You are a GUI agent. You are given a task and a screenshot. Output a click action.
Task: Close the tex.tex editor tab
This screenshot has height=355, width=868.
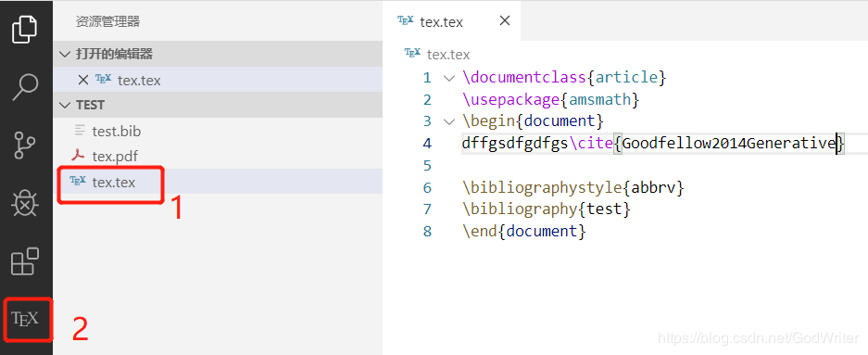pyautogui.click(x=504, y=21)
